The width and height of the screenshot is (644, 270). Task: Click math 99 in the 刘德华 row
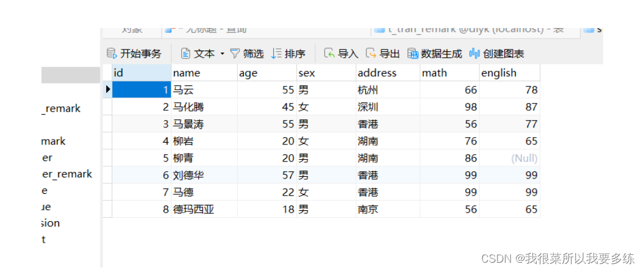click(x=449, y=175)
